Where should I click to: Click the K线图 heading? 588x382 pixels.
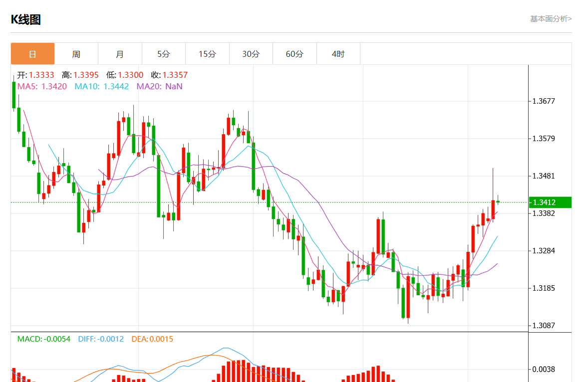[25, 19]
